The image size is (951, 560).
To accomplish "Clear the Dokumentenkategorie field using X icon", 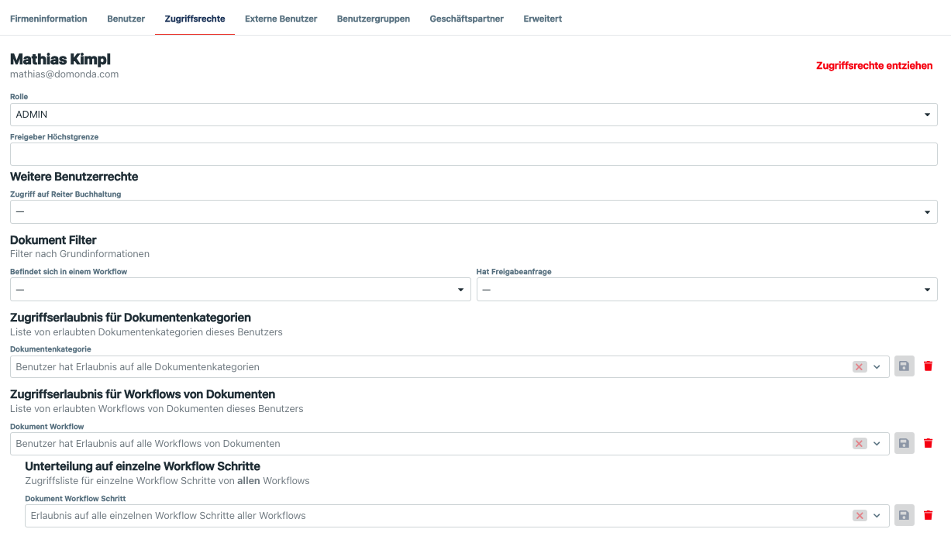I will (859, 367).
